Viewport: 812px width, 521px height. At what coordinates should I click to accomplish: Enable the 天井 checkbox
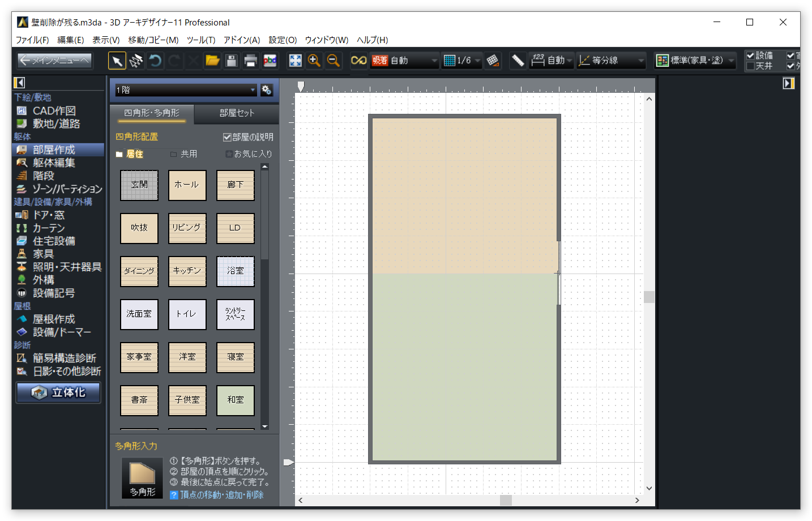click(750, 66)
